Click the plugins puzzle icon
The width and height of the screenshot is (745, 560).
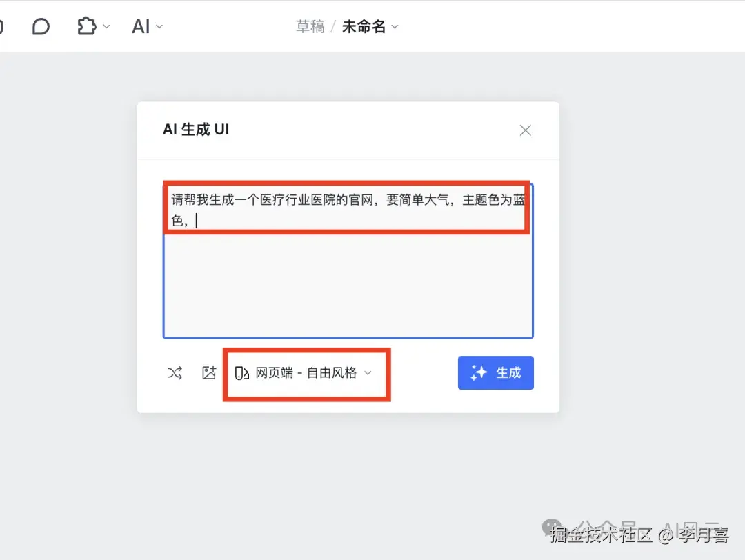(x=86, y=25)
